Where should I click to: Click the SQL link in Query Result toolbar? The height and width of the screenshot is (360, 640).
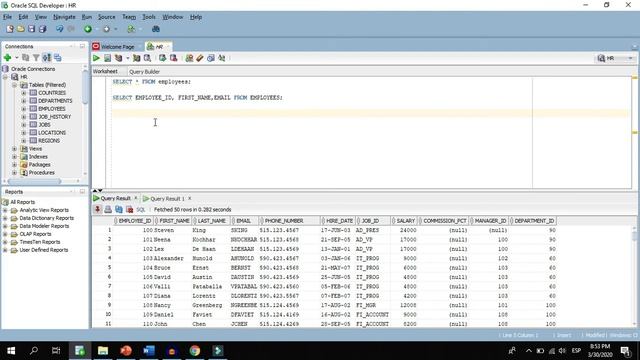[x=141, y=209]
